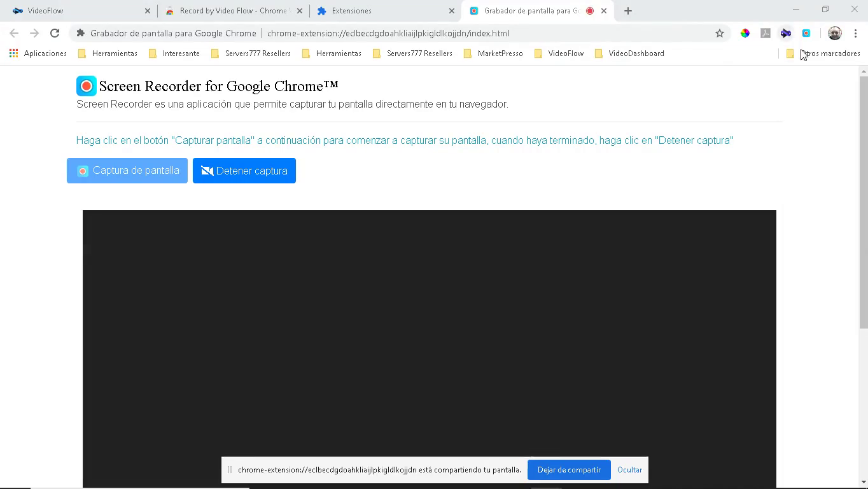Viewport: 868px width, 489px height.
Task: Open Servers777 Resellers folder next to Interesante
Action: pos(251,53)
